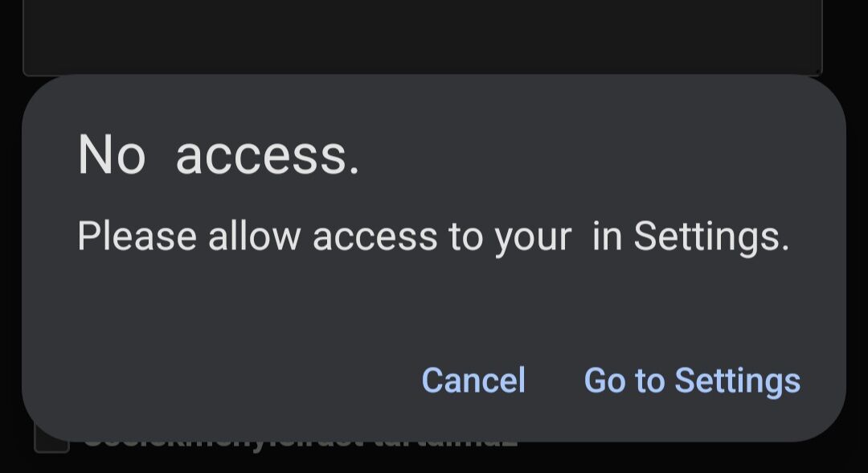
Task: Tap the dimmed backdrop left of the dialog
Action: 10,241
